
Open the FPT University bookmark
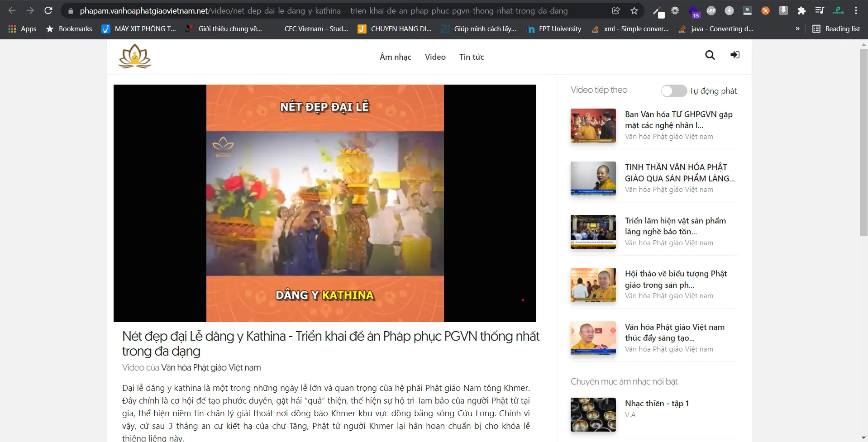pos(554,29)
